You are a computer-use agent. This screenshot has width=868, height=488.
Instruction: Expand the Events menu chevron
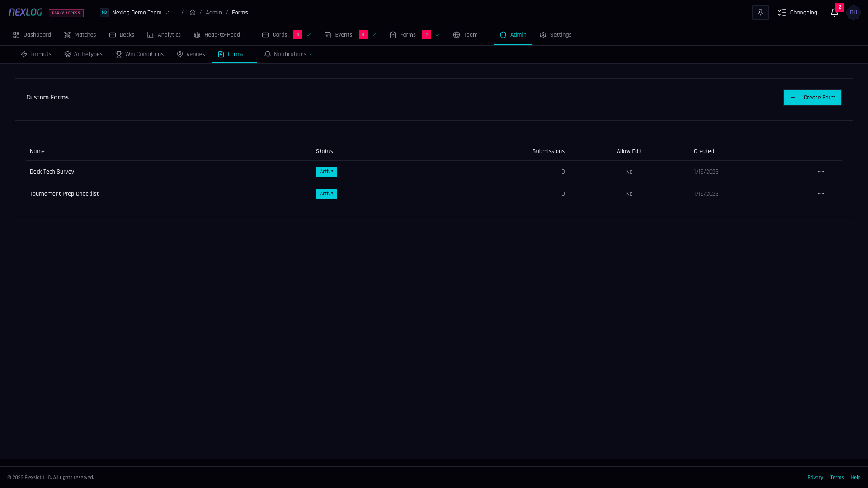click(374, 35)
